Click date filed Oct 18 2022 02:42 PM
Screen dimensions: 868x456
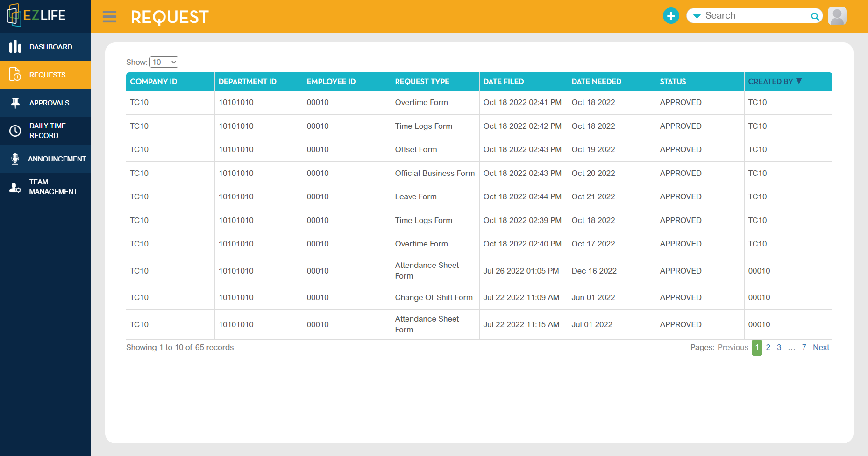point(522,126)
